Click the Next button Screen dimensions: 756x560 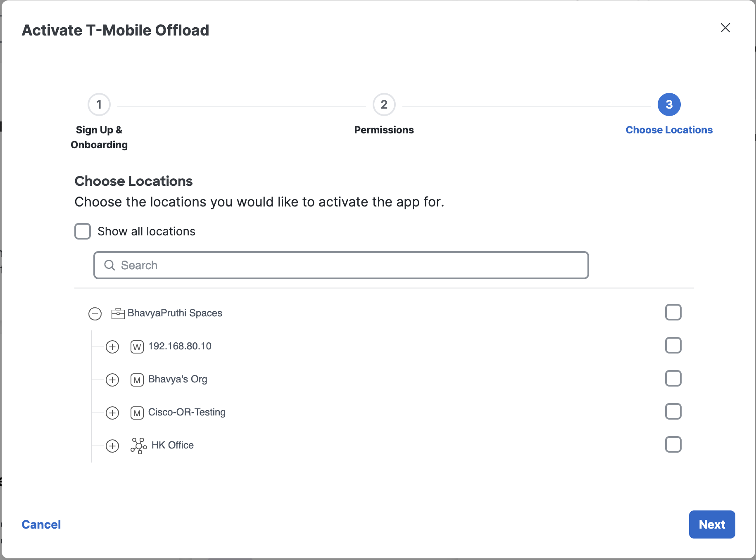pos(712,524)
